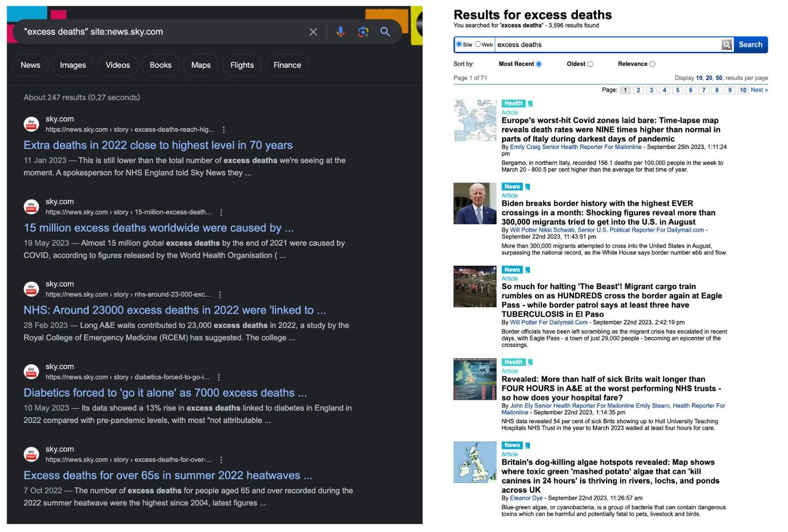Display 10 results per page

click(699, 78)
